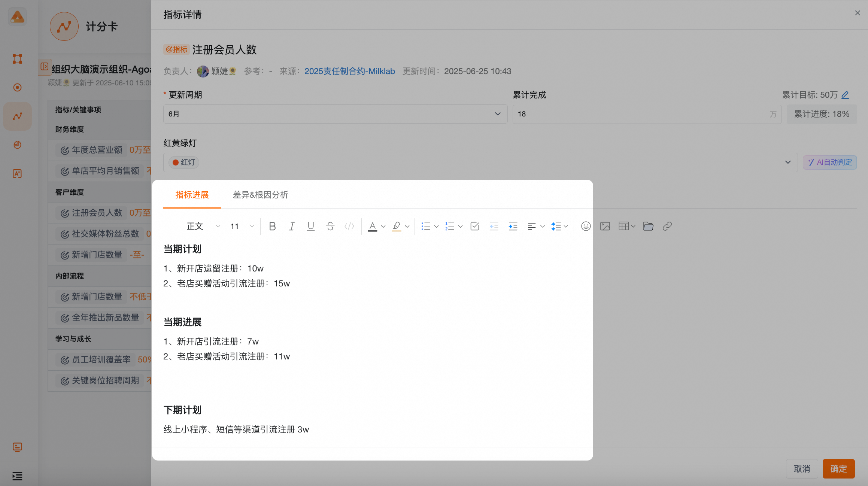The height and width of the screenshot is (486, 868).
Task: Open the structure diagram sidebar icon
Action: click(x=17, y=58)
